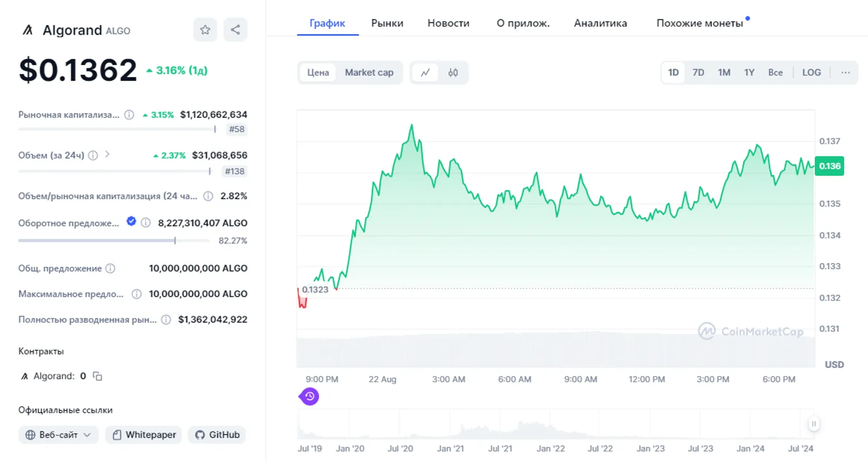This screenshot has height=461, width=868.
Task: Enable LOG scale on chart
Action: [x=812, y=73]
